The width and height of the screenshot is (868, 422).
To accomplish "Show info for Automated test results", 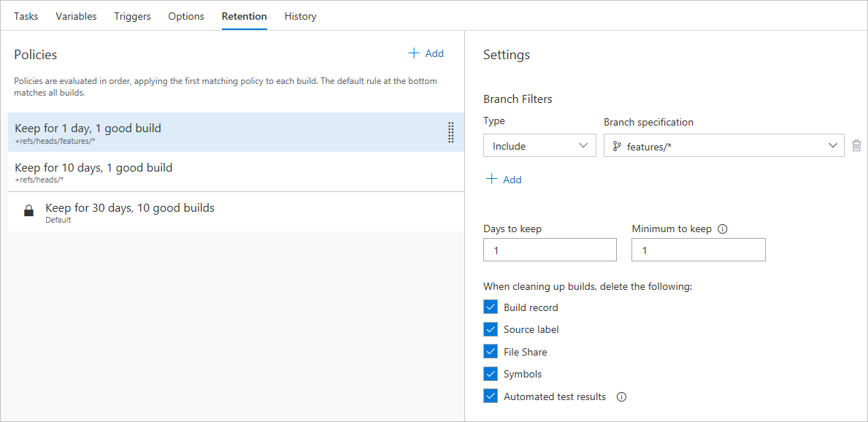I will click(621, 397).
